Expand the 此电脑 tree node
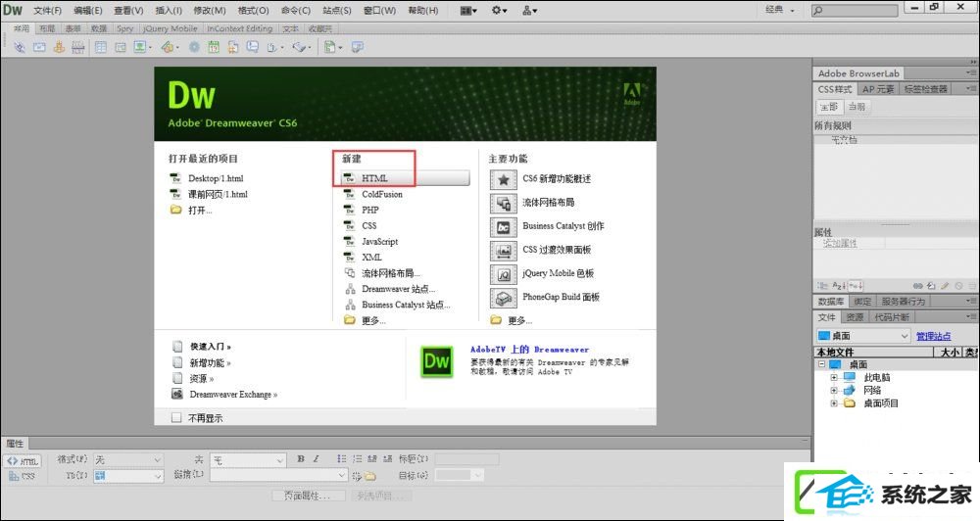This screenshot has height=521, width=980. coord(834,377)
